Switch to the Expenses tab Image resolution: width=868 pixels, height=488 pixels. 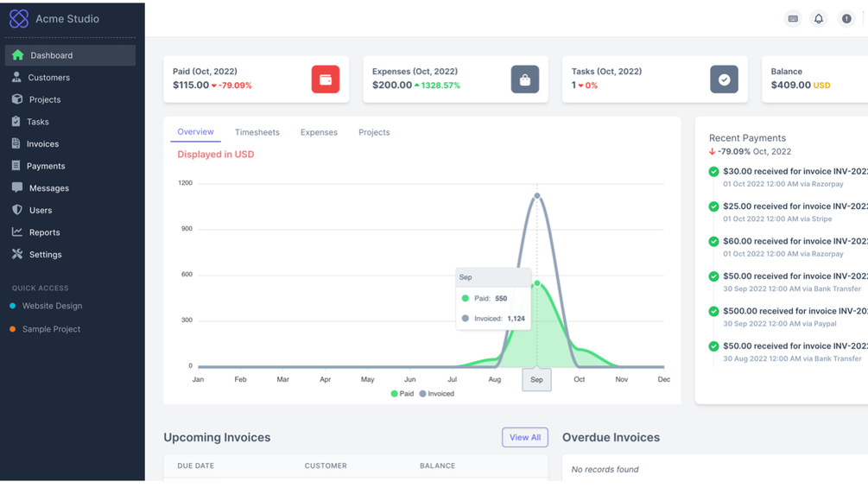click(x=319, y=132)
